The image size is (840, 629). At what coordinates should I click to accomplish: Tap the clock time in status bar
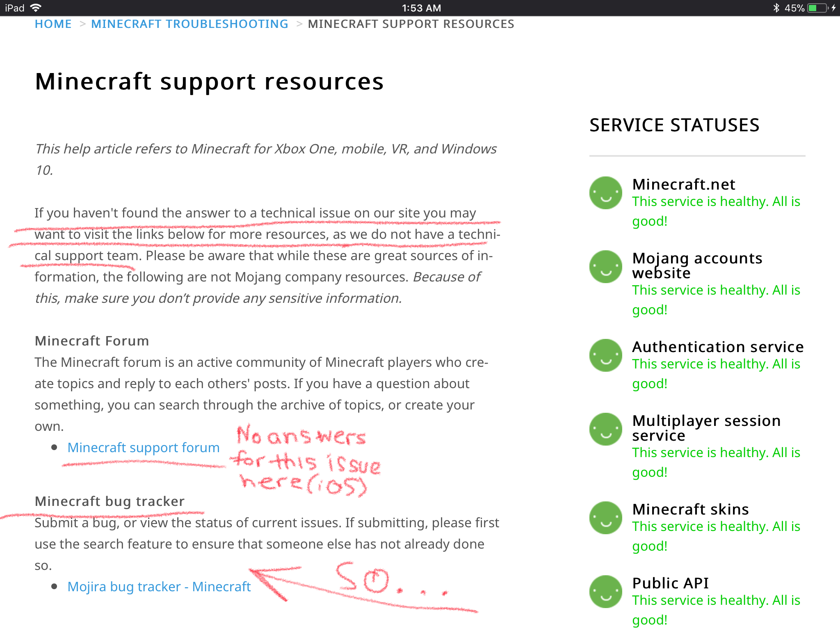point(421,8)
